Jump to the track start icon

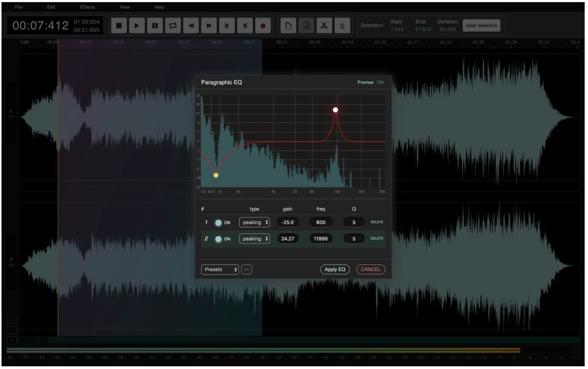pos(227,25)
